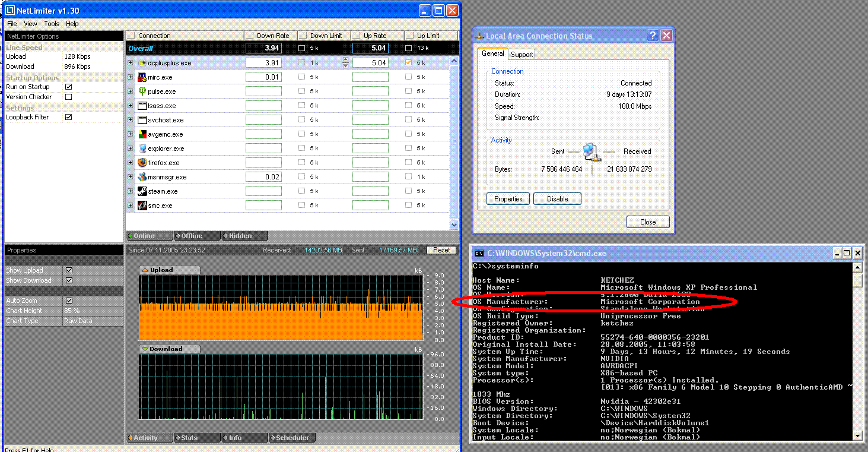Click the Upload chart arrow icon
The image size is (868, 452).
pyautogui.click(x=145, y=270)
